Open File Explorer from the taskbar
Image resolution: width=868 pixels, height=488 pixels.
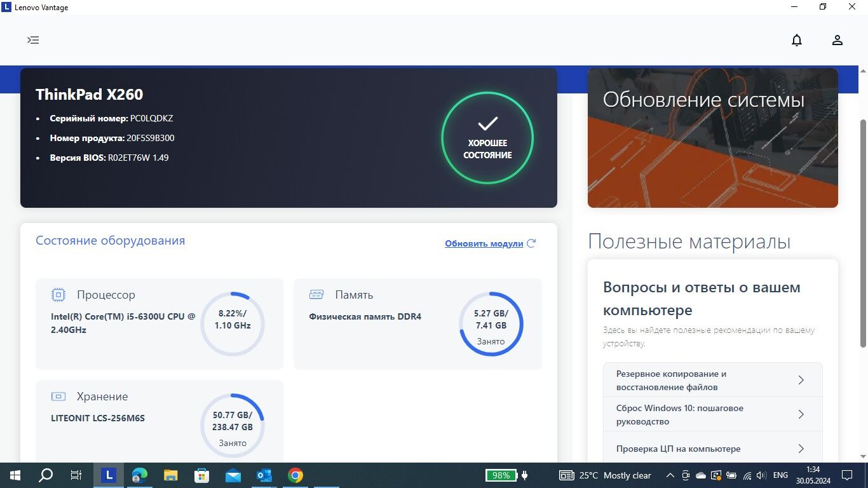pyautogui.click(x=171, y=475)
